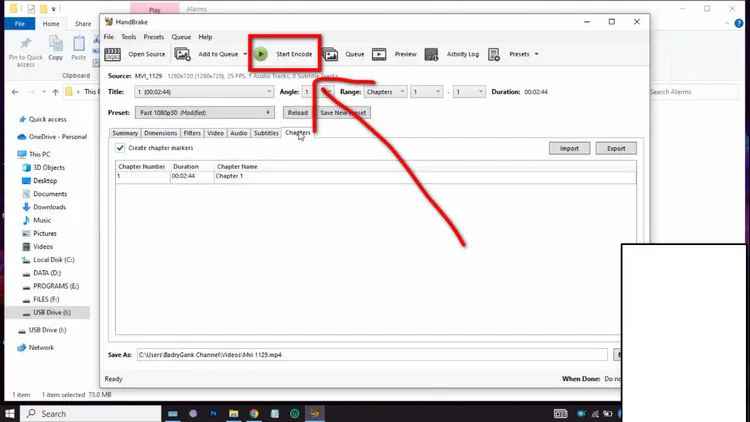Click the taskbar Search box

(91, 413)
